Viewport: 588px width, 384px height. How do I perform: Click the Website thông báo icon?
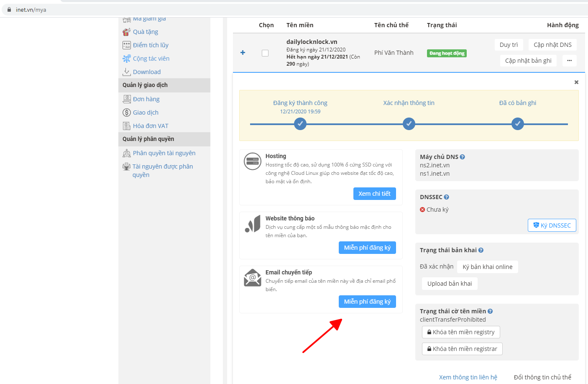[x=253, y=224]
